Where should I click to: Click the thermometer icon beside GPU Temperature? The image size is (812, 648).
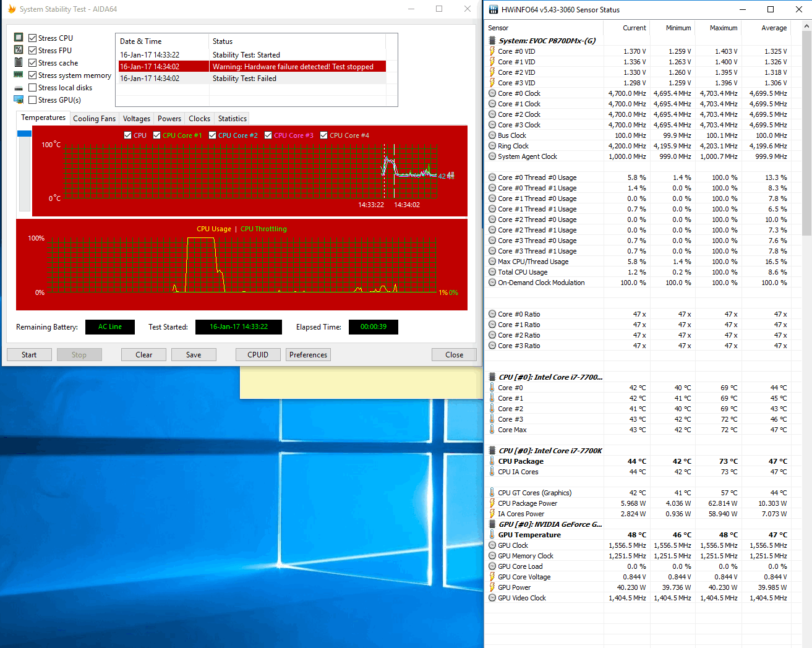[492, 535]
